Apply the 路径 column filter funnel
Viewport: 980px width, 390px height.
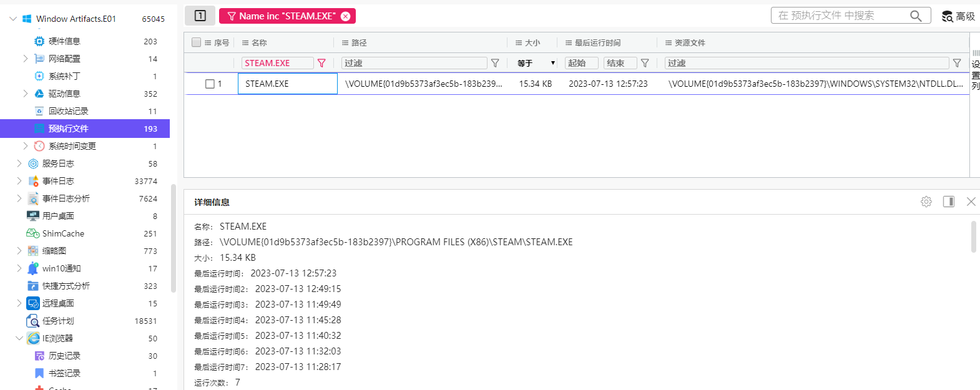point(495,63)
